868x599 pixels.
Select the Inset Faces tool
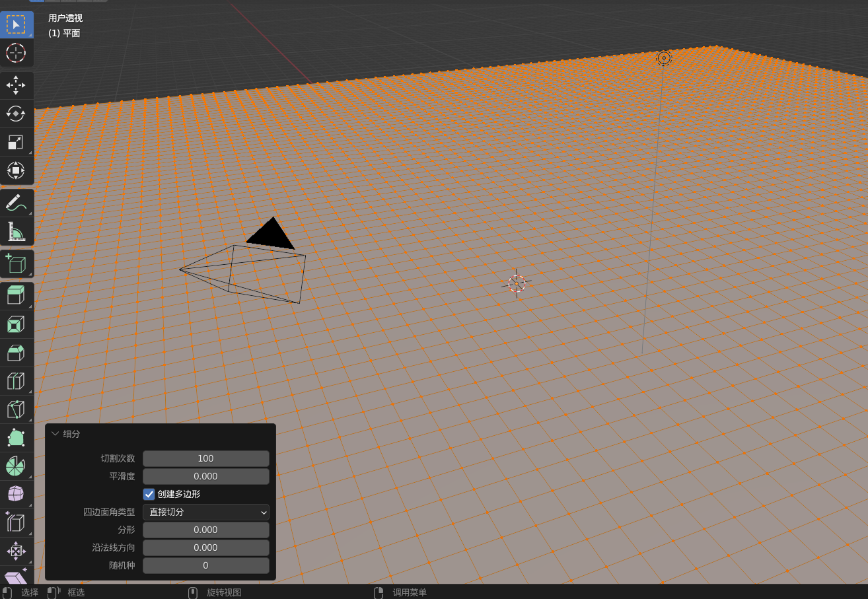16,324
